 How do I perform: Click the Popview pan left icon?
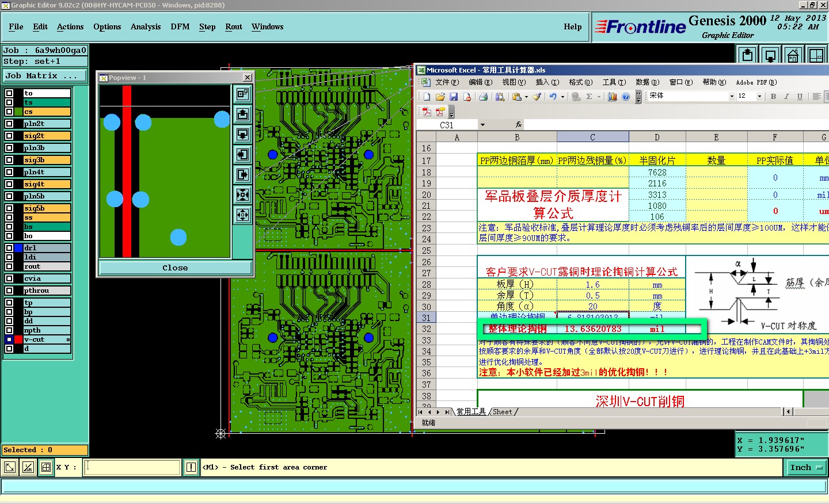242,154
